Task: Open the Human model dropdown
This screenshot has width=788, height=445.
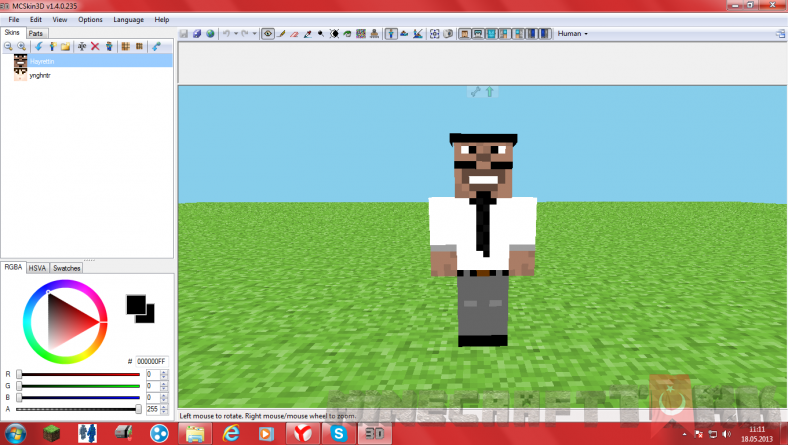Action: [x=572, y=34]
